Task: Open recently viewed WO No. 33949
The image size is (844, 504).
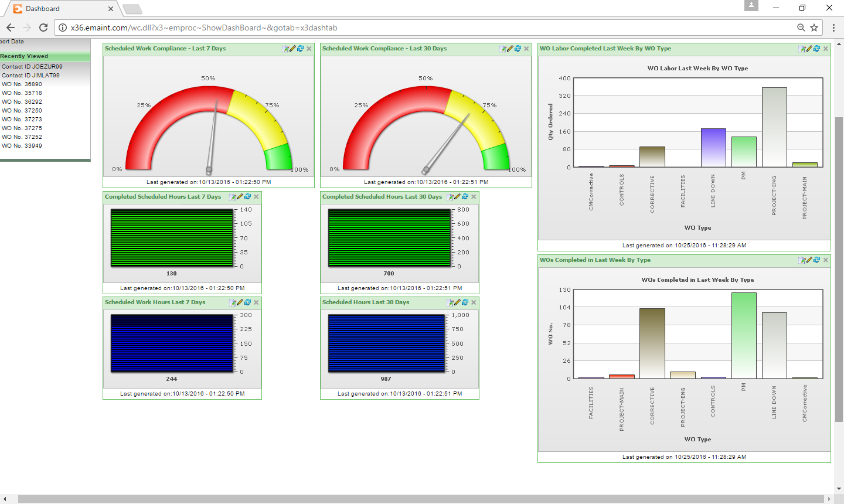Action: (x=22, y=146)
